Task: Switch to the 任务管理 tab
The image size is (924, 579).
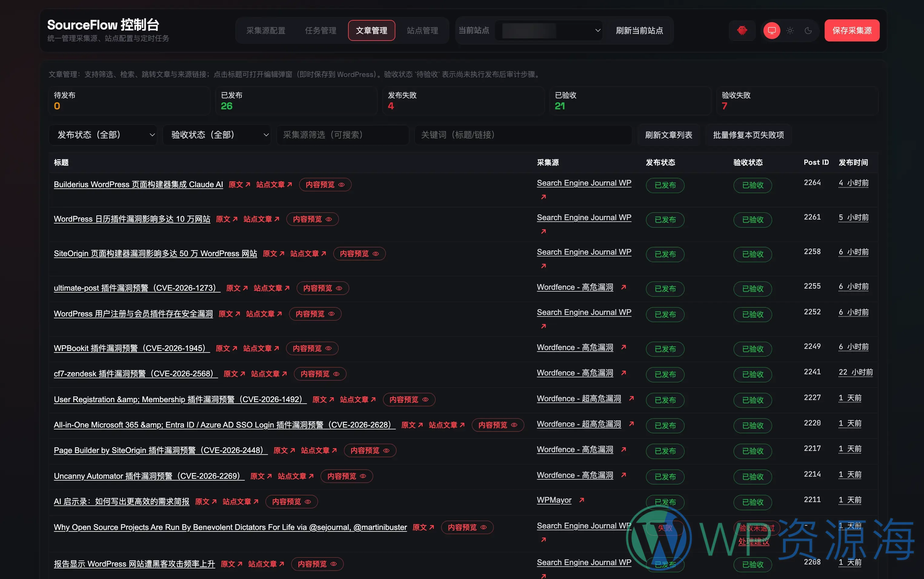Action: (320, 30)
